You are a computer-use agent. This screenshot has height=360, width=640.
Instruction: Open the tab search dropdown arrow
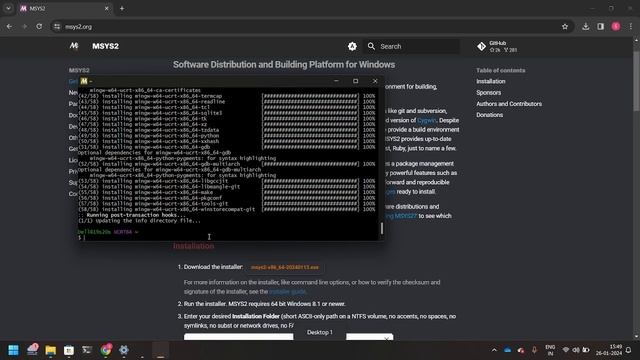click(8, 8)
